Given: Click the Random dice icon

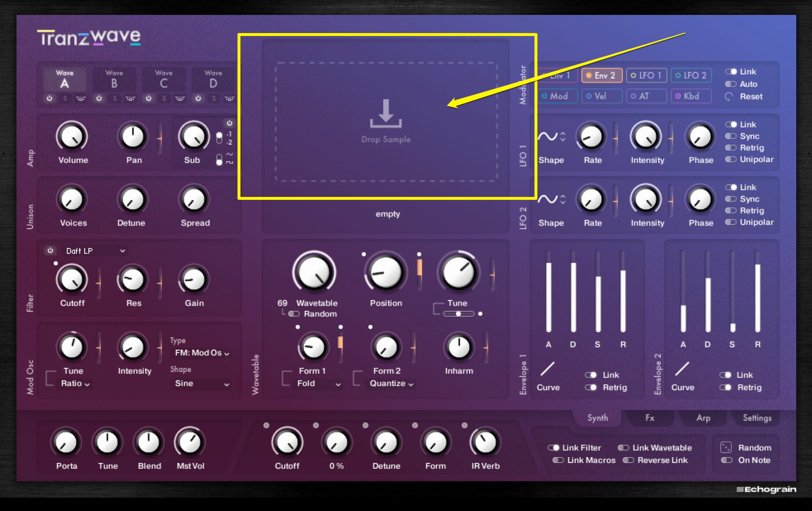Looking at the screenshot, I should pyautogui.click(x=726, y=447).
